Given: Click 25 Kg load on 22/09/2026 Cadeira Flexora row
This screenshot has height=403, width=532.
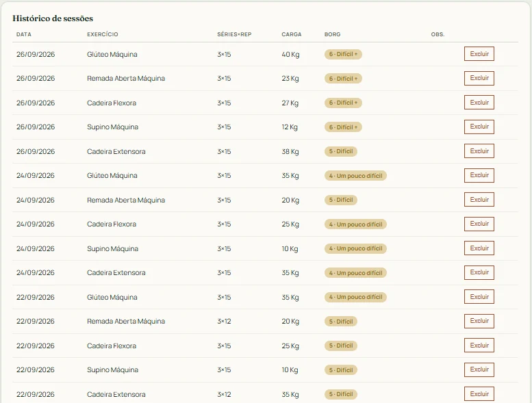Looking at the screenshot, I should [290, 346].
